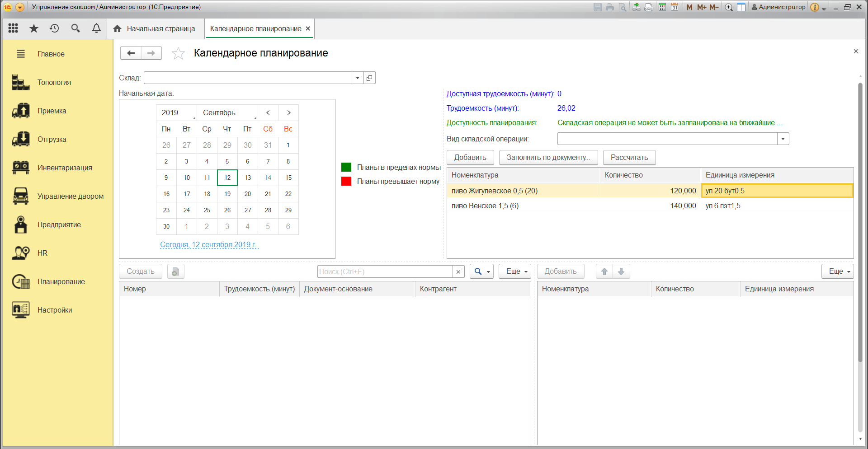Open the Настройки menu section

[55, 310]
